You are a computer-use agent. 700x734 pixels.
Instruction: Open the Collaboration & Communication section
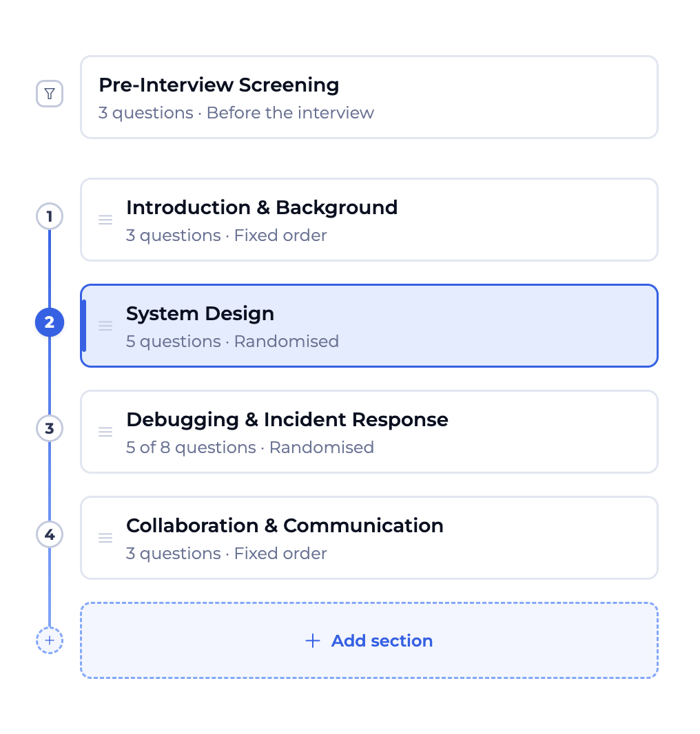pos(369,538)
